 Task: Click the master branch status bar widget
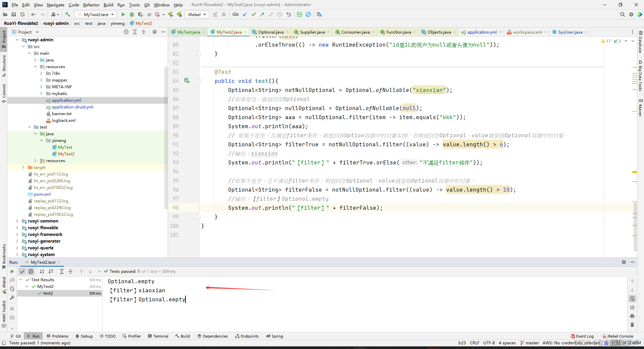tap(530, 343)
